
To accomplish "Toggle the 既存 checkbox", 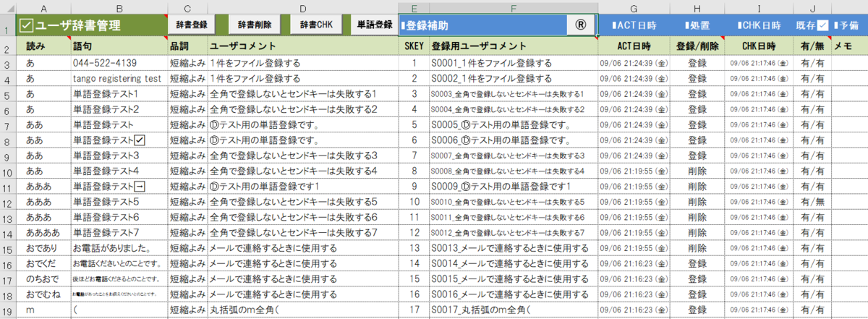I will 823,25.
